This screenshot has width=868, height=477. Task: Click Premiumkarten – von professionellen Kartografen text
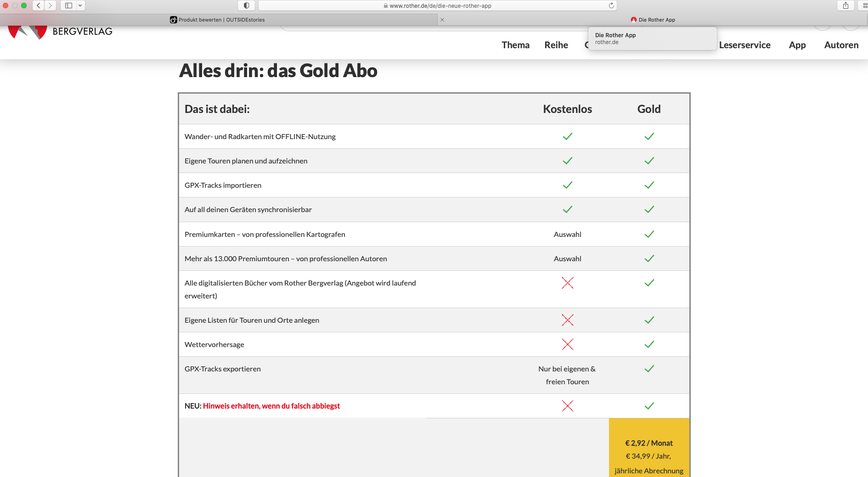click(265, 235)
